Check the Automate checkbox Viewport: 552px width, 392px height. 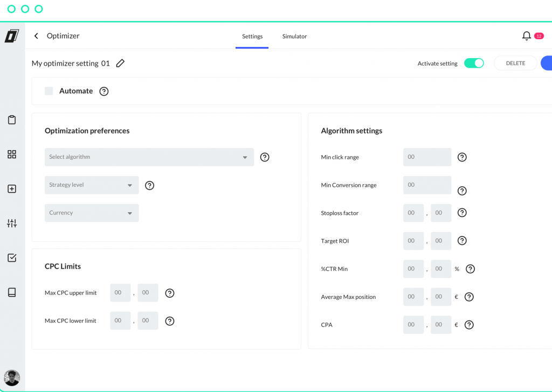click(x=49, y=91)
